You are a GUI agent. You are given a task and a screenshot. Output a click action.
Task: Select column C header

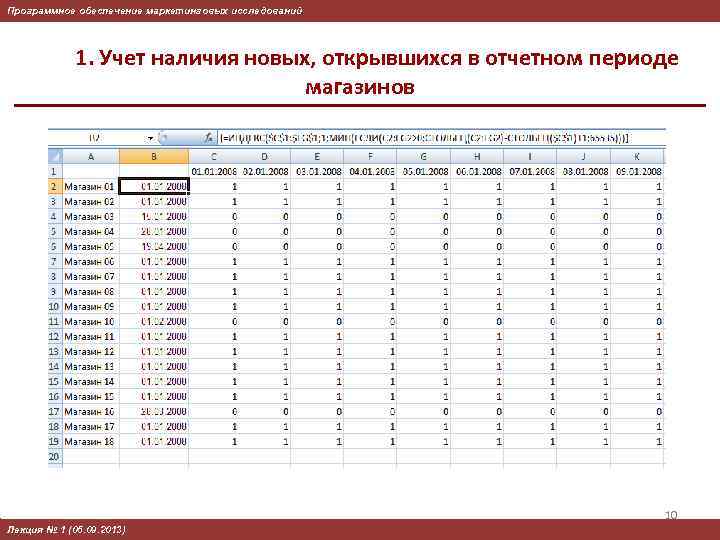point(214,157)
